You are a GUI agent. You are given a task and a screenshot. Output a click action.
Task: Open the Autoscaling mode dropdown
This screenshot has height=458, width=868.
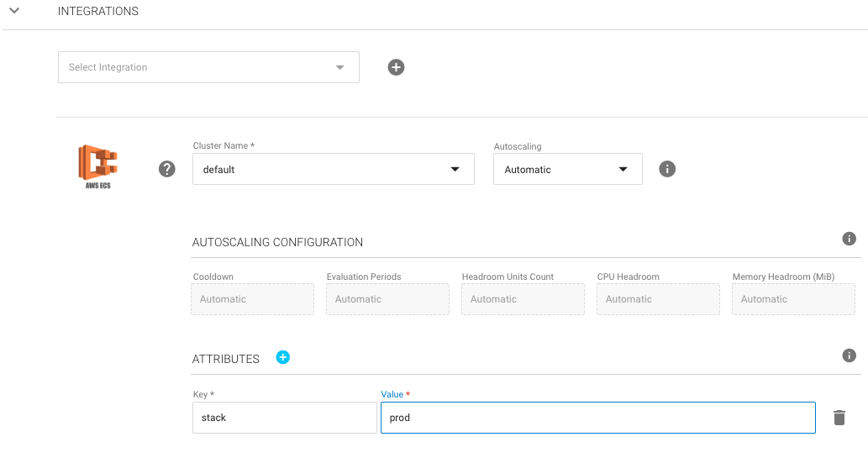point(567,169)
